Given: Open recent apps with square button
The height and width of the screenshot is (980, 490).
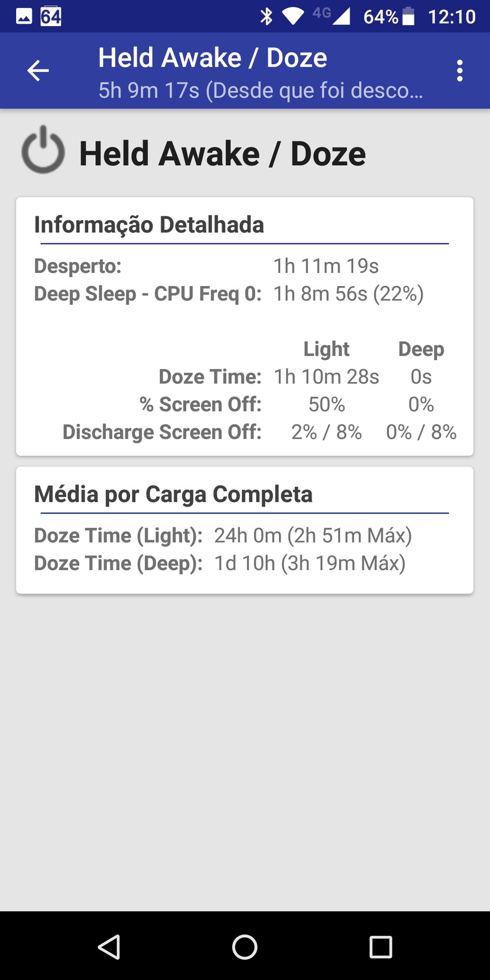Looking at the screenshot, I should [381, 947].
